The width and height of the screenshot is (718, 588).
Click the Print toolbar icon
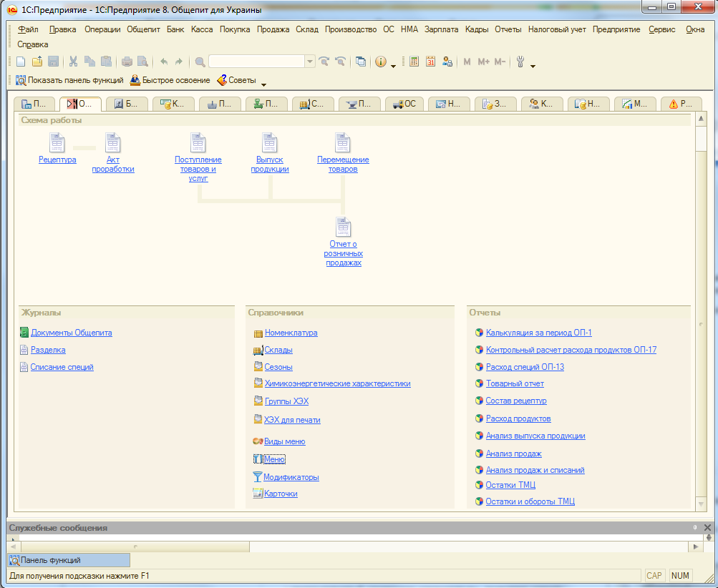[x=127, y=62]
